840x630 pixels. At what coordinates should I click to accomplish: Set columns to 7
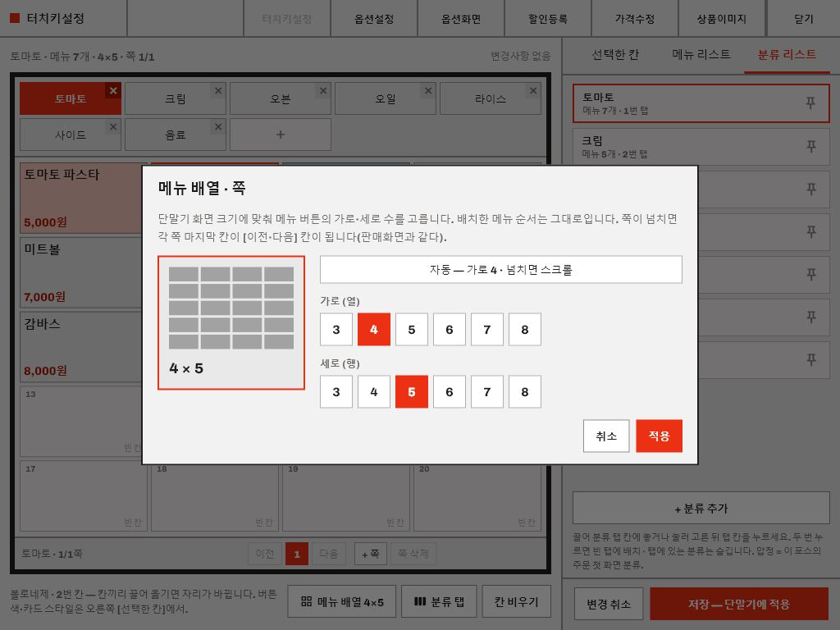(x=487, y=330)
